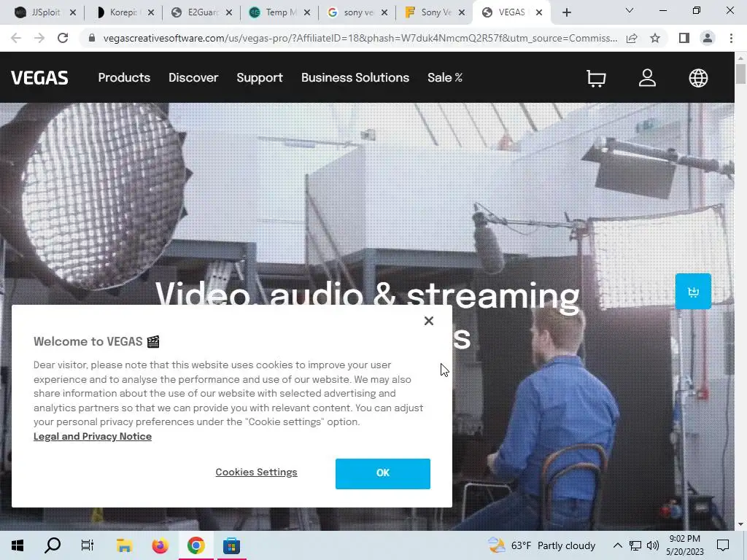747x560 pixels.
Task: Switch to the Google sony vegas search tab
Action: pyautogui.click(x=357, y=12)
